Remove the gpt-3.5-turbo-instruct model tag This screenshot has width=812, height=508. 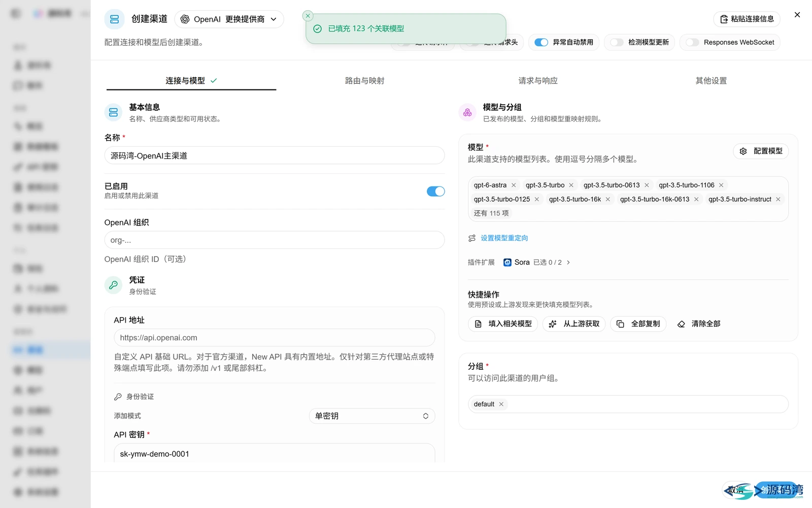tap(778, 200)
